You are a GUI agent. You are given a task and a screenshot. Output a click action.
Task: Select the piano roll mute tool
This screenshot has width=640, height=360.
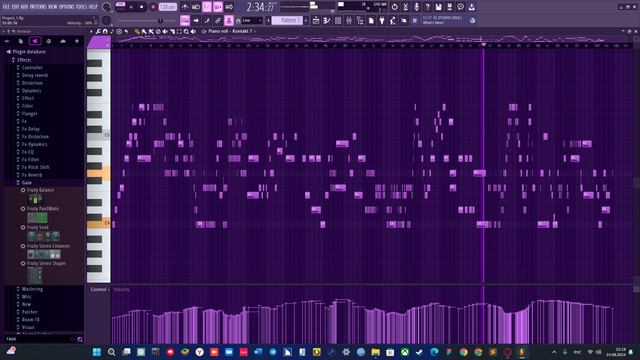tap(165, 31)
